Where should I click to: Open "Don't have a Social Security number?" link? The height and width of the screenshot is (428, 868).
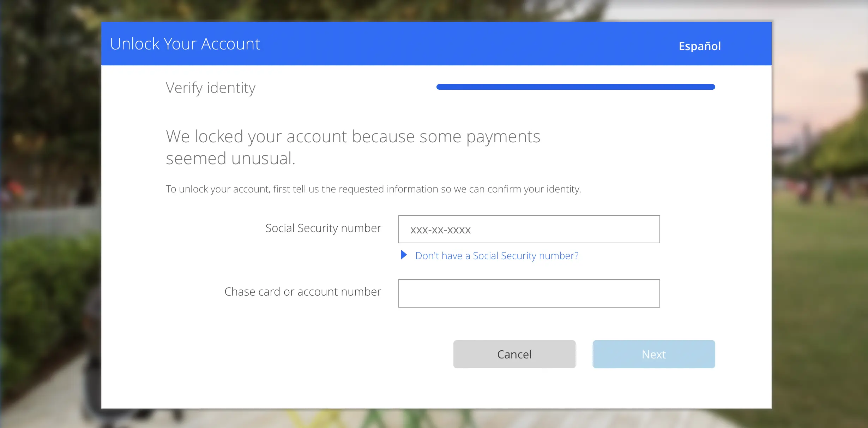[x=496, y=256]
